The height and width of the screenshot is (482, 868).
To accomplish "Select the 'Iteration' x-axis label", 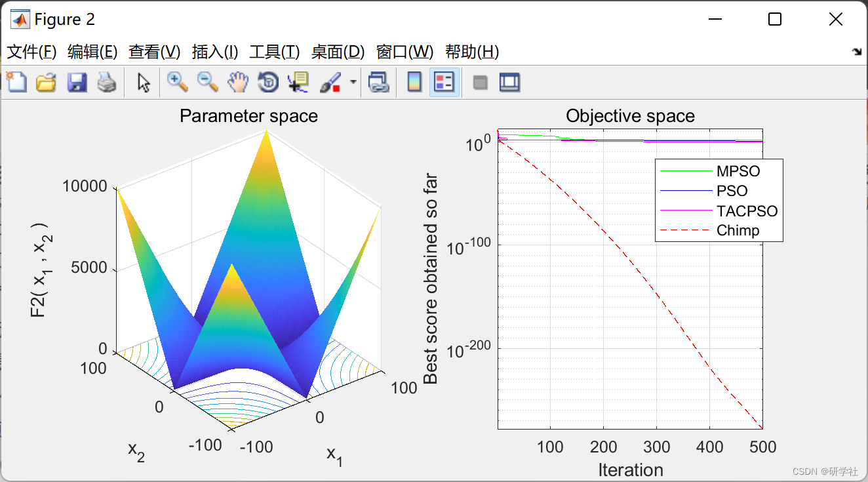I will point(631,470).
